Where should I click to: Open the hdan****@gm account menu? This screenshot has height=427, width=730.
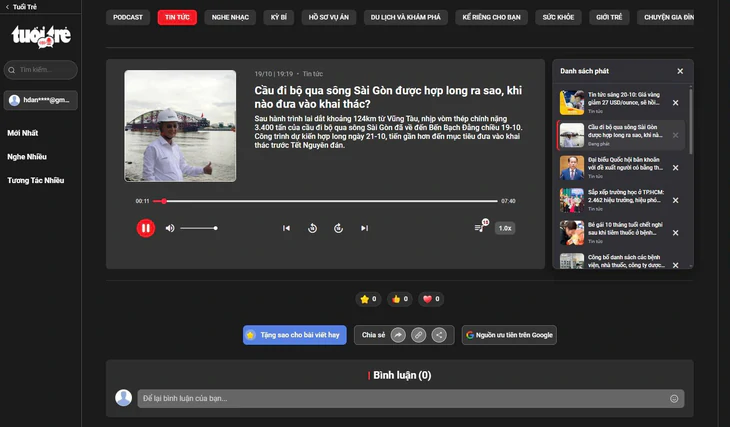41,100
